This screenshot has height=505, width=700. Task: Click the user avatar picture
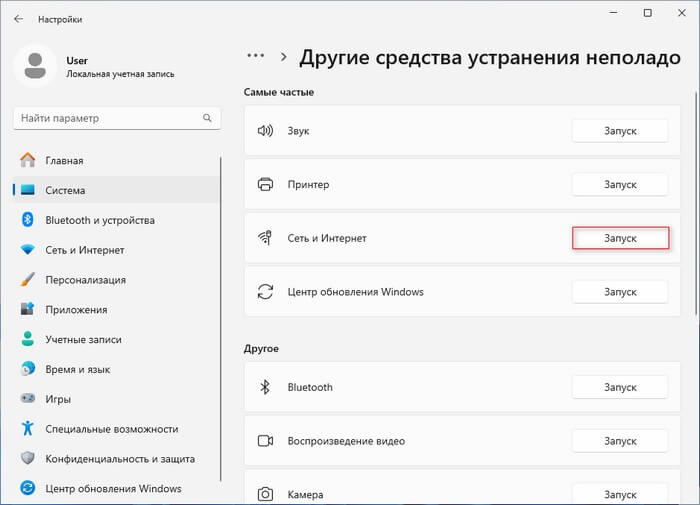(35, 66)
